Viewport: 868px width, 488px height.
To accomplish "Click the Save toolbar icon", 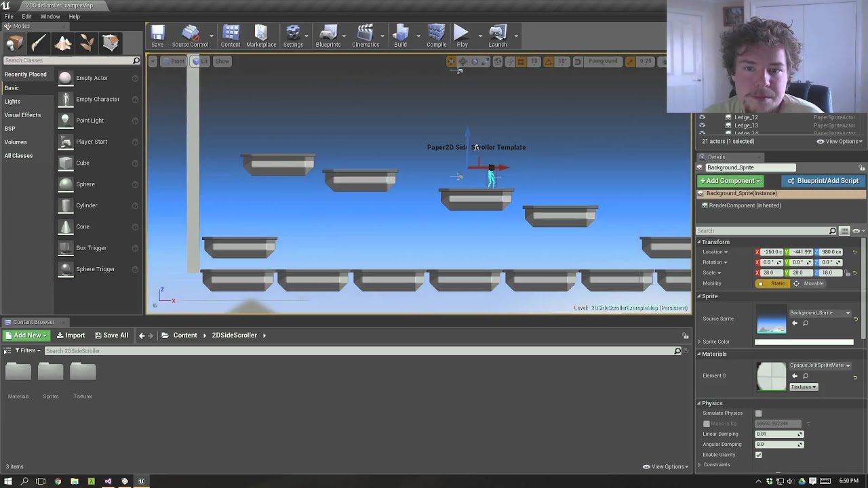I will tap(157, 37).
